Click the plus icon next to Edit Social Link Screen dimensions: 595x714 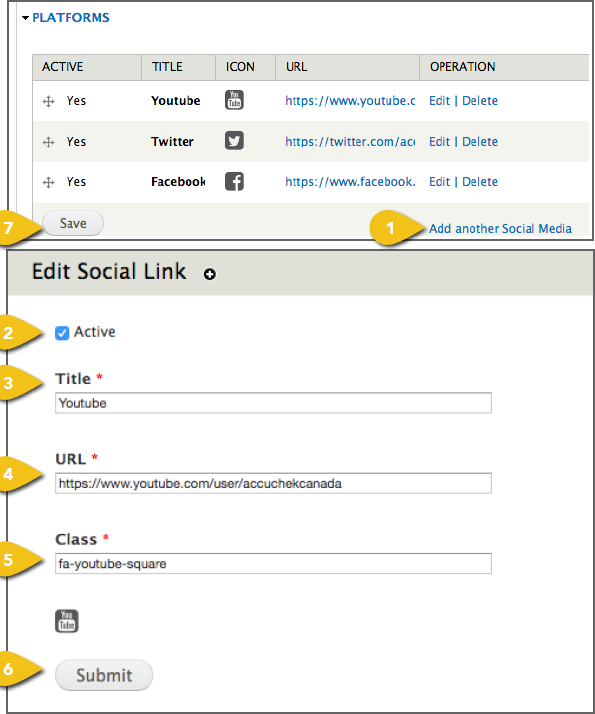point(209,274)
